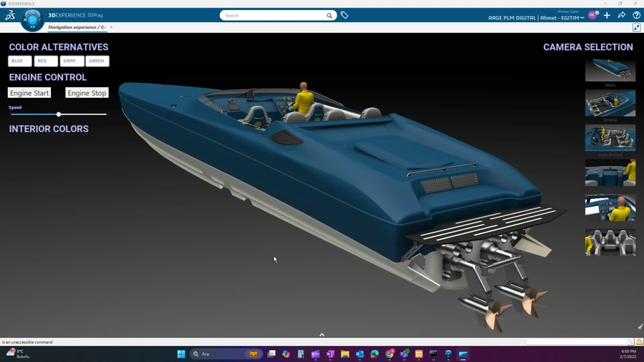Apply the GREEN color alternative

[x=97, y=61]
